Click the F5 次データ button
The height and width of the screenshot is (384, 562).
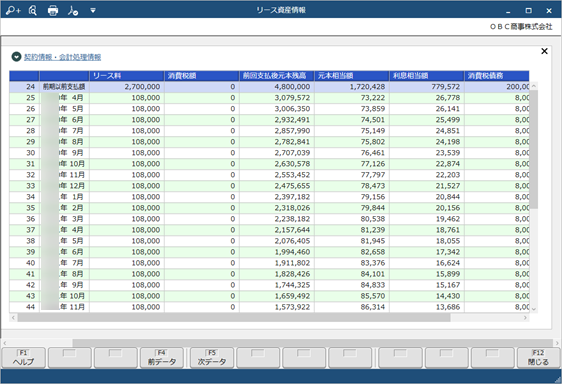pos(212,357)
